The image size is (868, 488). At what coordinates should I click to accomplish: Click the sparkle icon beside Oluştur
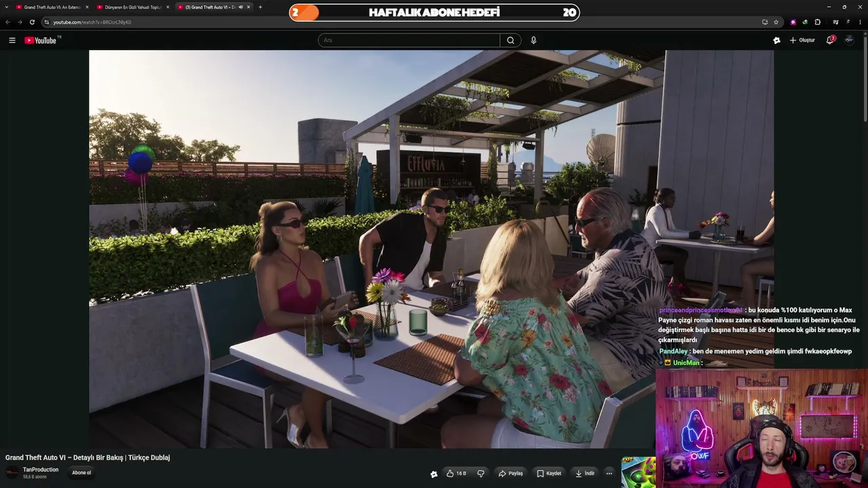pos(776,40)
